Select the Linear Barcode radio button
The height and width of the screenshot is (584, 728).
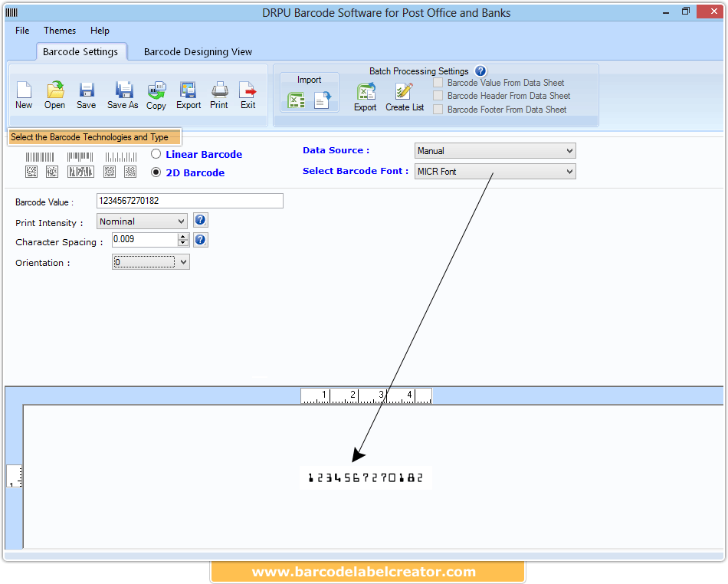pos(156,154)
